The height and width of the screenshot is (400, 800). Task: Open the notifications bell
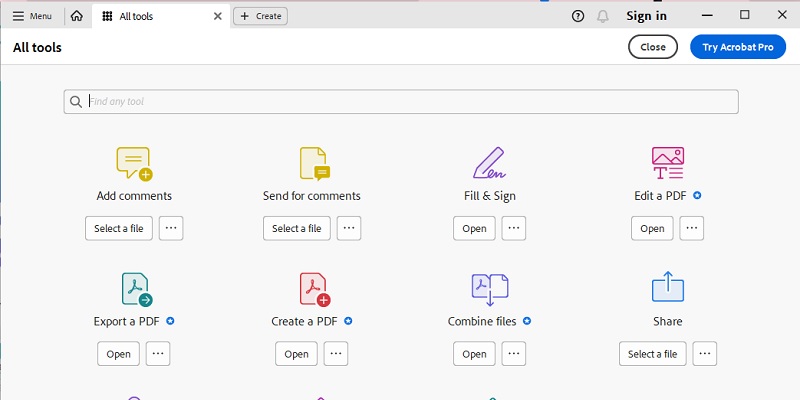(603, 16)
